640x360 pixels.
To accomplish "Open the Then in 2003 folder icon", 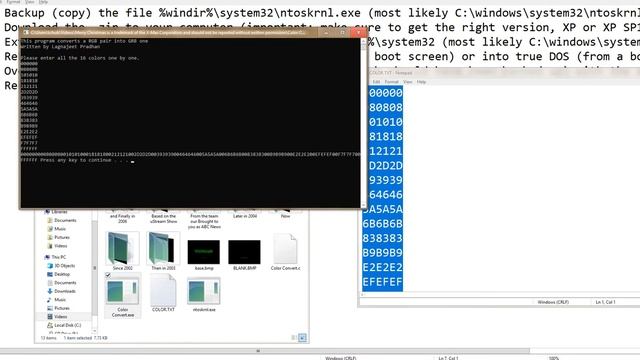I will 163,248.
